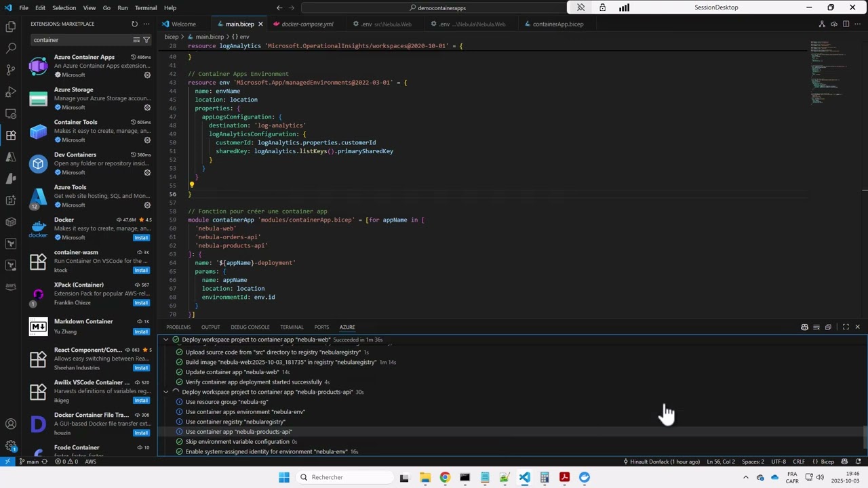Screen dimensions: 868x488
Task: Open Source Control view in activity bar
Action: pos(11,70)
